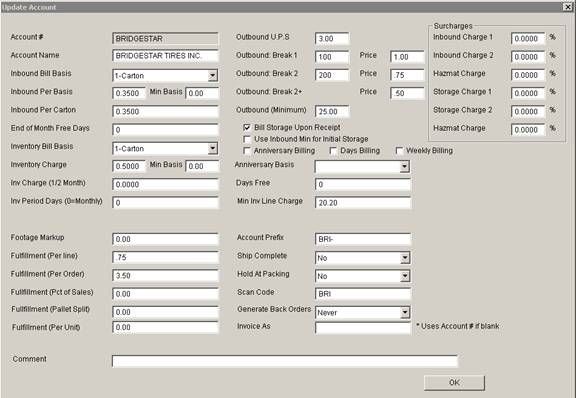Check the Anniversary Billing option

[x=247, y=151]
